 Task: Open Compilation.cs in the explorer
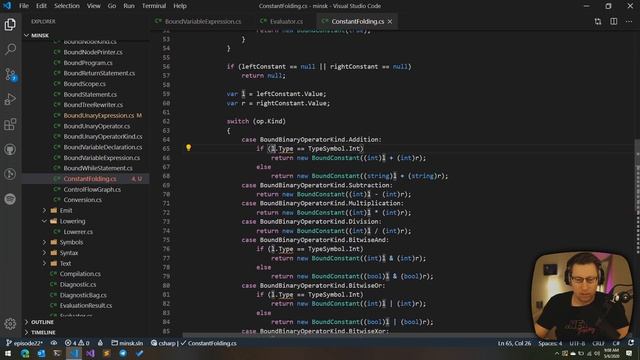coord(80,274)
